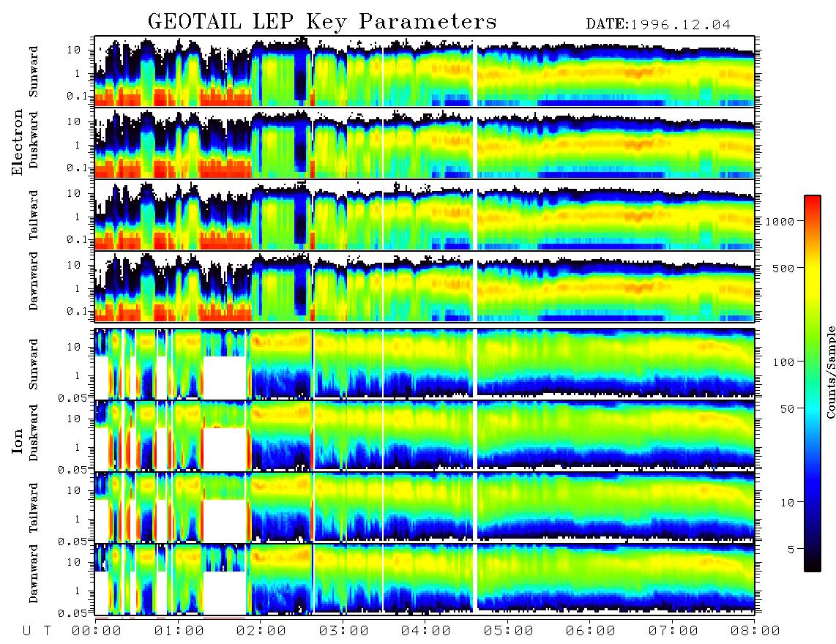Select the 'Counts/Sample' color bar caption
836x644 pixels.
pos(830,372)
